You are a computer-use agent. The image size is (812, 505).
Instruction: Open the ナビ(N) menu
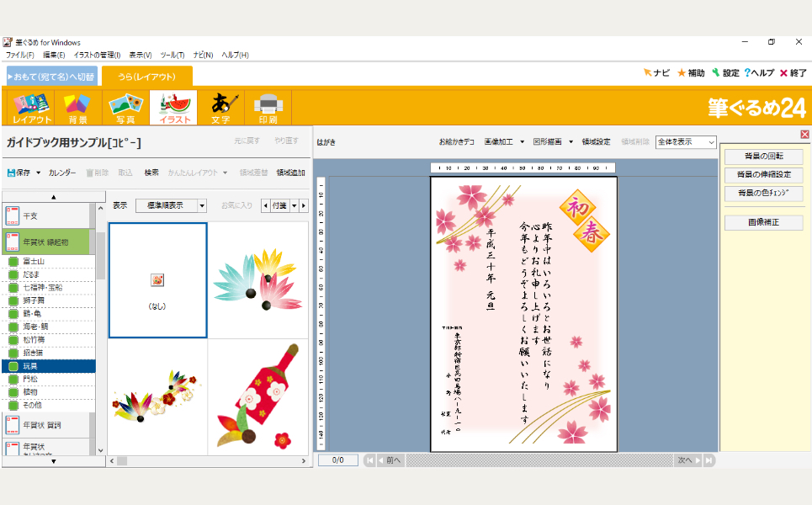click(203, 55)
